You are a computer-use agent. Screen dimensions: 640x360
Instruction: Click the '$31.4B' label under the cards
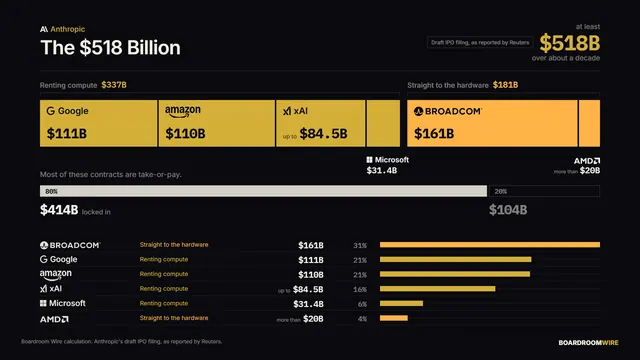pyautogui.click(x=382, y=171)
